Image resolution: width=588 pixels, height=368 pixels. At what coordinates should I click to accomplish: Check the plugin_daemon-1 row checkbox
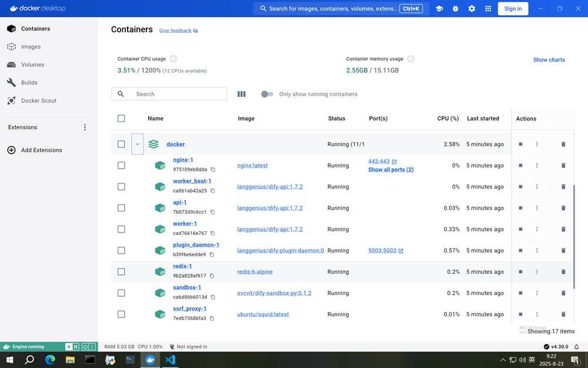(x=121, y=250)
